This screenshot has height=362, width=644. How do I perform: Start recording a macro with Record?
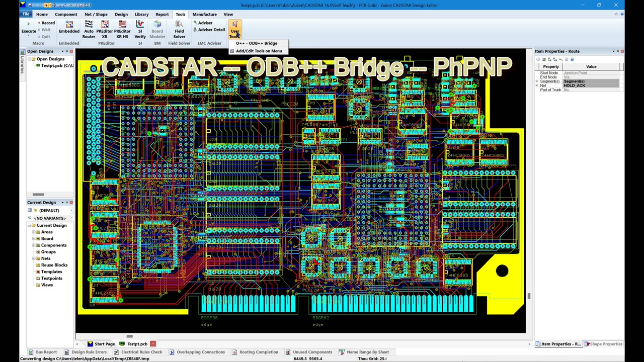(x=46, y=23)
